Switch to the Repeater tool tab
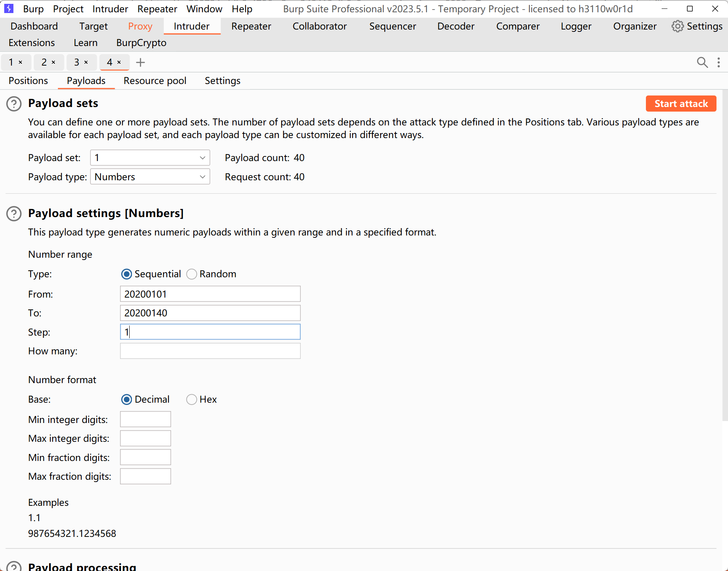The image size is (728, 571). [251, 26]
